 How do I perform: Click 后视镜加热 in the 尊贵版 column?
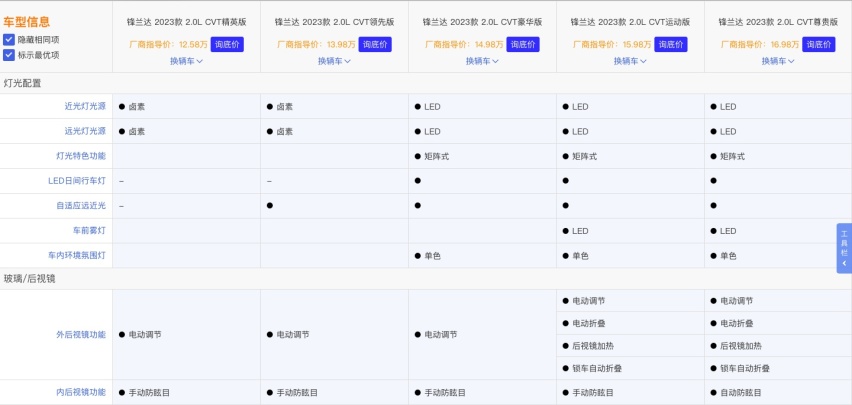click(x=741, y=346)
